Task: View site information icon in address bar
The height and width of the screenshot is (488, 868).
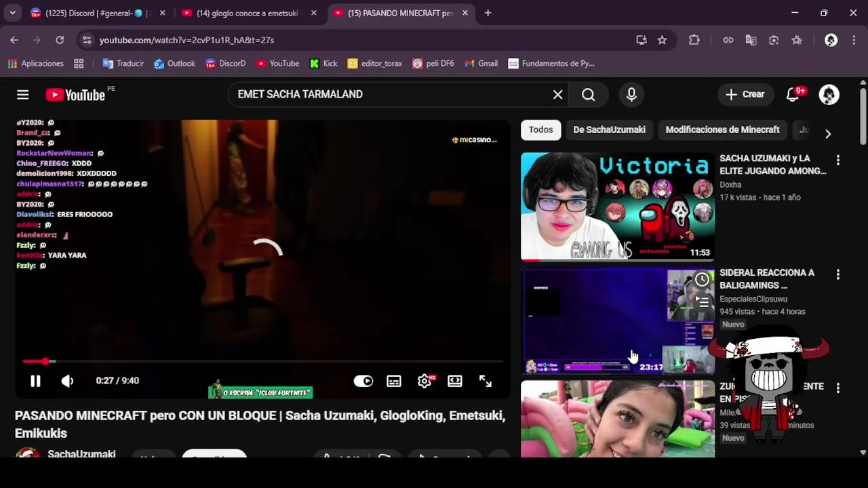Action: pos(87,40)
